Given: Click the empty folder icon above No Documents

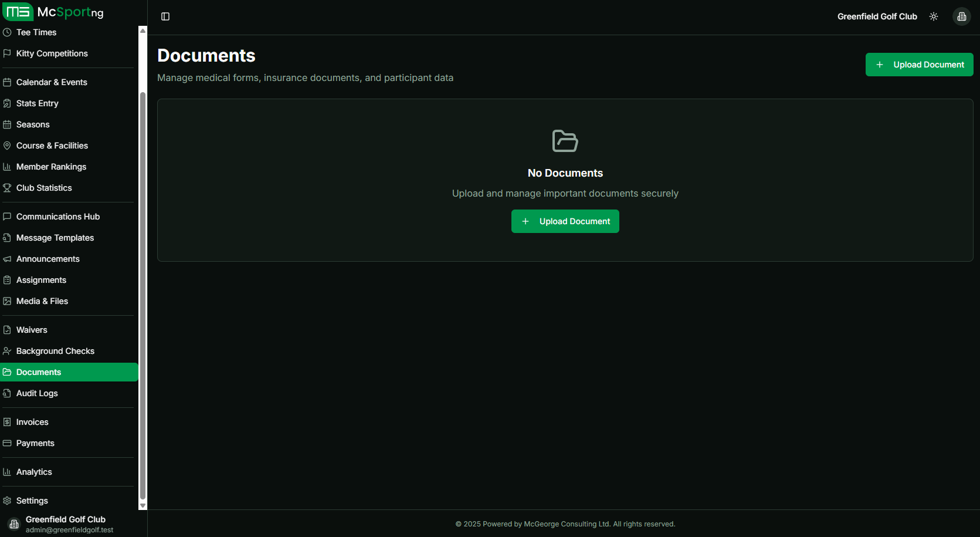Looking at the screenshot, I should point(565,141).
